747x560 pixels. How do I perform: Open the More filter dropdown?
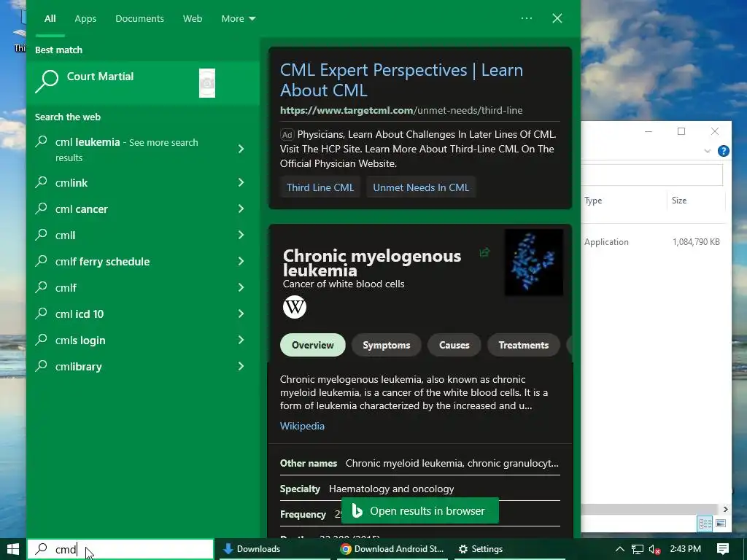[239, 18]
